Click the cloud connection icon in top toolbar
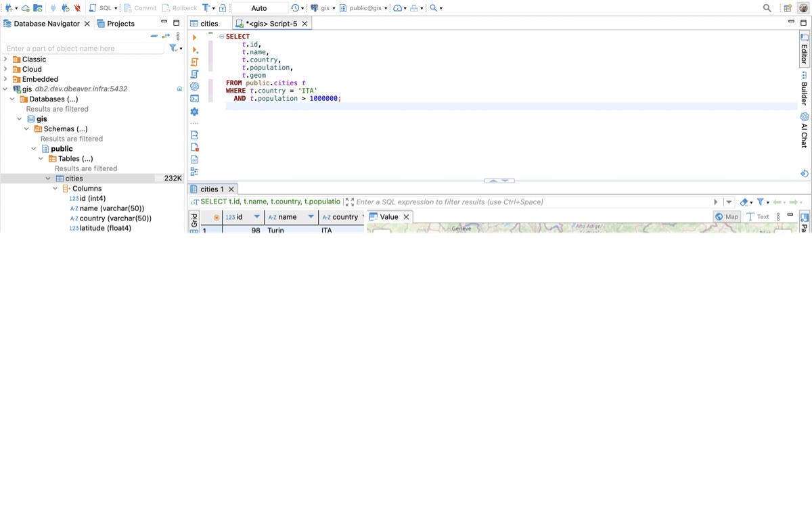Viewport: 812px width, 508px height. [25, 8]
